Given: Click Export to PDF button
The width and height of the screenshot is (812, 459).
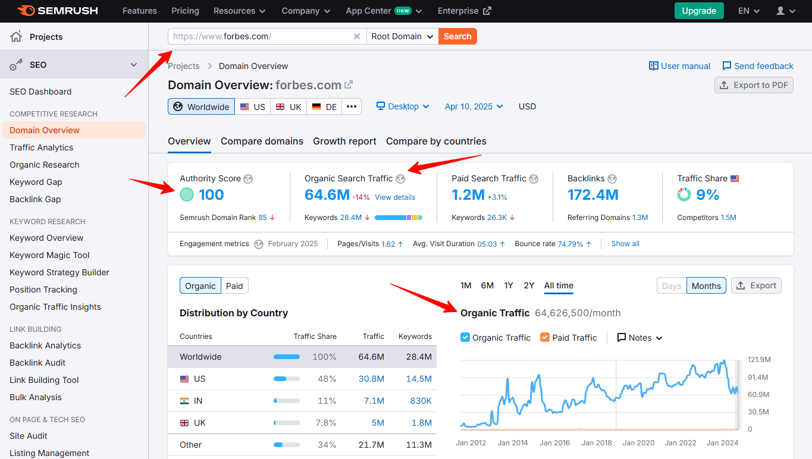Looking at the screenshot, I should click(x=753, y=85).
